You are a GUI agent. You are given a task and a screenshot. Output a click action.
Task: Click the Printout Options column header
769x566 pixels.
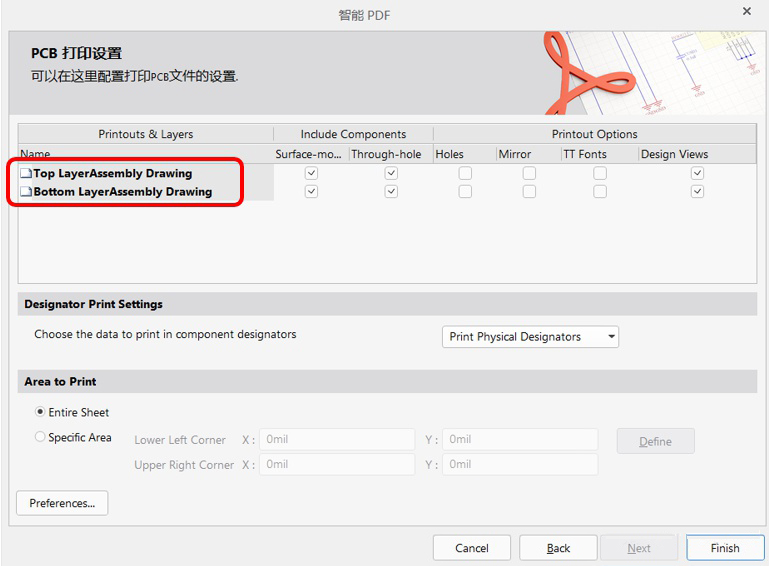coord(594,134)
